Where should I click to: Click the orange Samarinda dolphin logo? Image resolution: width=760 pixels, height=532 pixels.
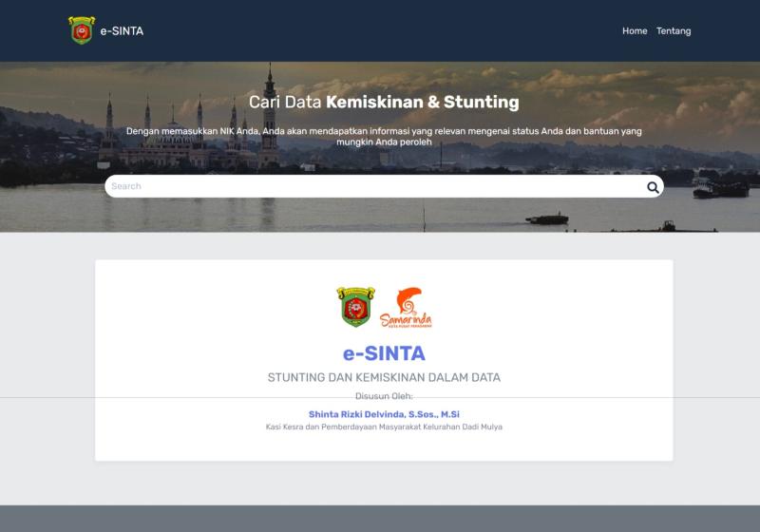click(406, 308)
